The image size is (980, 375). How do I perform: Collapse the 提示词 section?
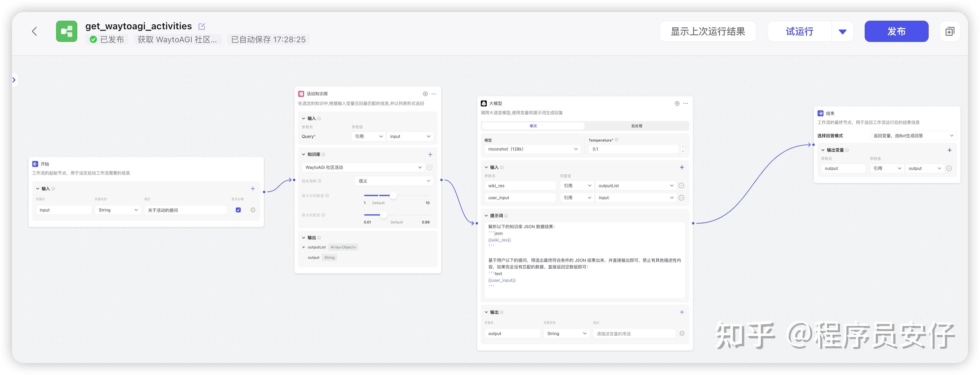click(x=486, y=216)
